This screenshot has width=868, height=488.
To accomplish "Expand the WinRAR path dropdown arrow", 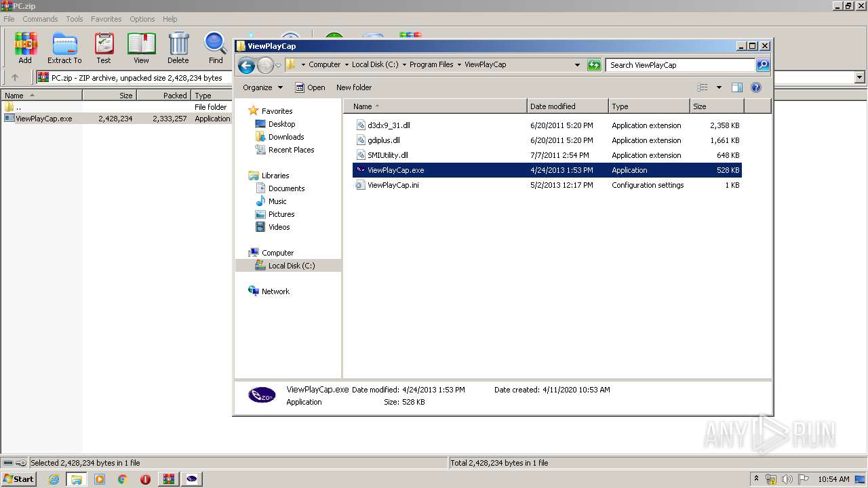I will pos(860,78).
